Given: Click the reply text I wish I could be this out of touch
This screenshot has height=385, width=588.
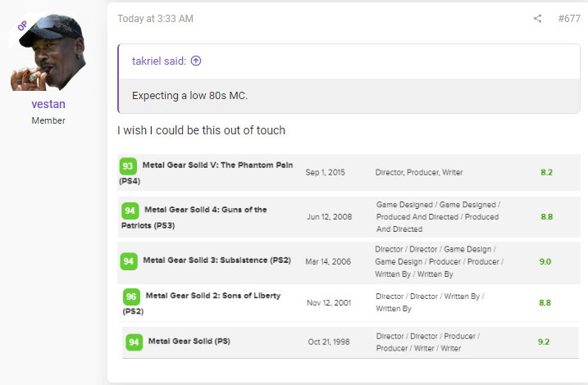Looking at the screenshot, I should 201,130.
